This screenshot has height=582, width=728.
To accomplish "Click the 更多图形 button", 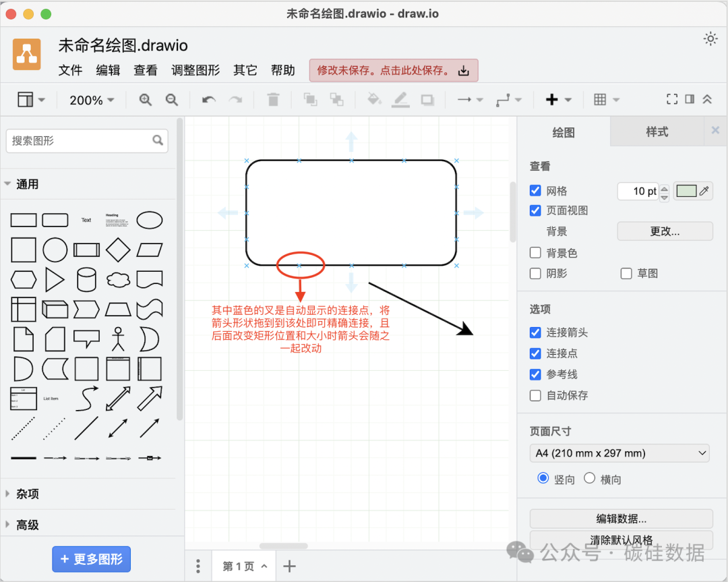I will pyautogui.click(x=91, y=559).
